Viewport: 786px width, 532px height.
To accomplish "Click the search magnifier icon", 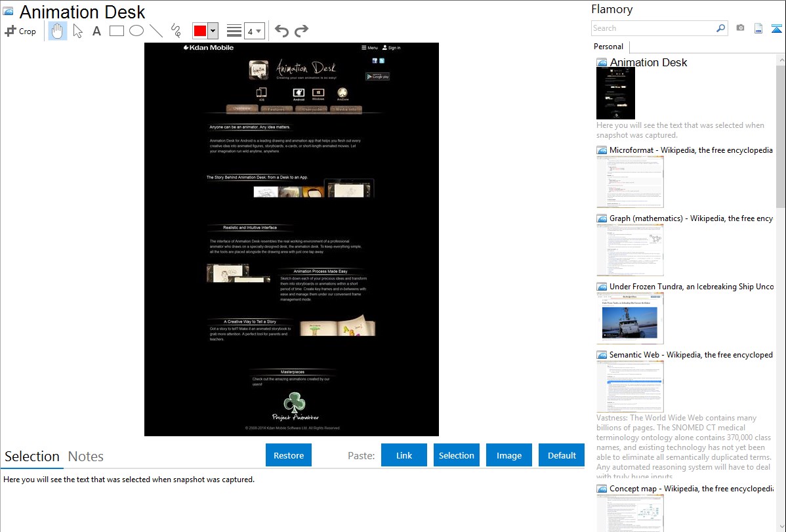I will (720, 28).
